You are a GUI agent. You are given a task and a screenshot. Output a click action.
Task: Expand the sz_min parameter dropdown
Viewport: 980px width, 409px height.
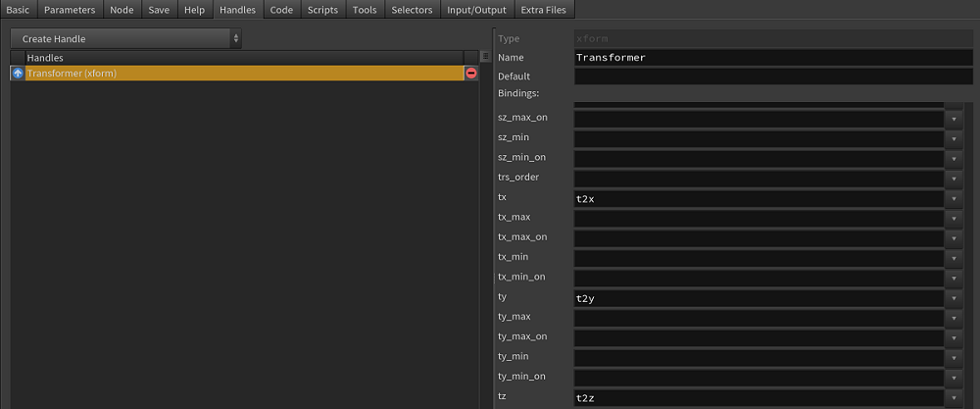954,138
